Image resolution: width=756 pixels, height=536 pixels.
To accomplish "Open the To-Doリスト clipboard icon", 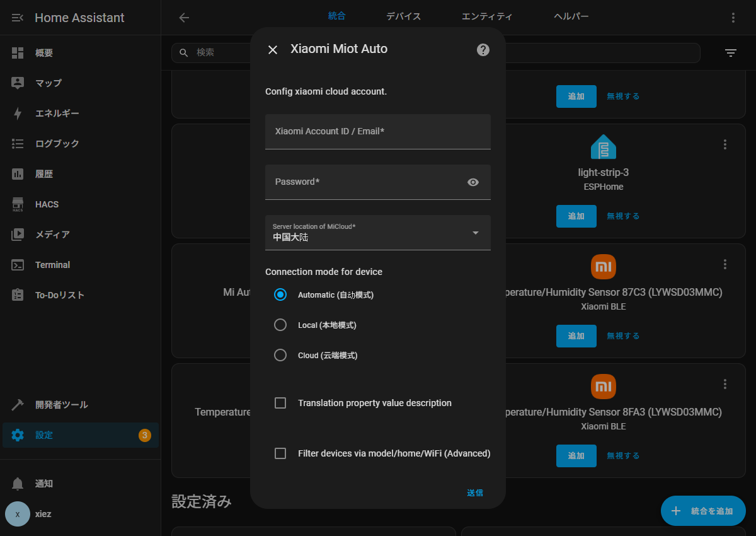I will click(x=18, y=295).
